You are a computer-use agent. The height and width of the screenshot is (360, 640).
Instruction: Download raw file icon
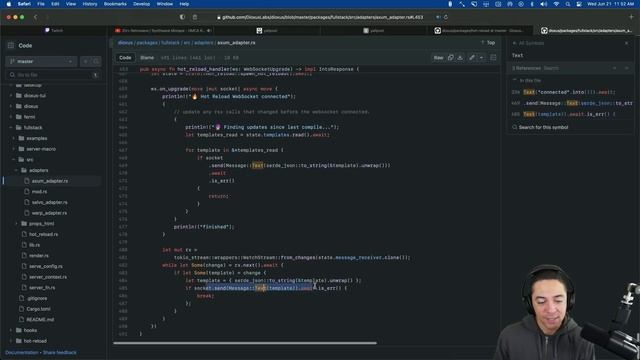pyautogui.click(x=460, y=58)
